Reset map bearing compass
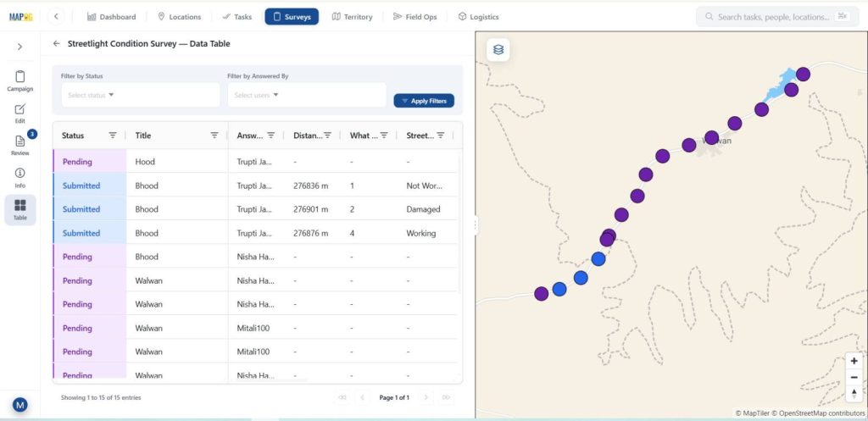The width and height of the screenshot is (868, 421). 854,393
